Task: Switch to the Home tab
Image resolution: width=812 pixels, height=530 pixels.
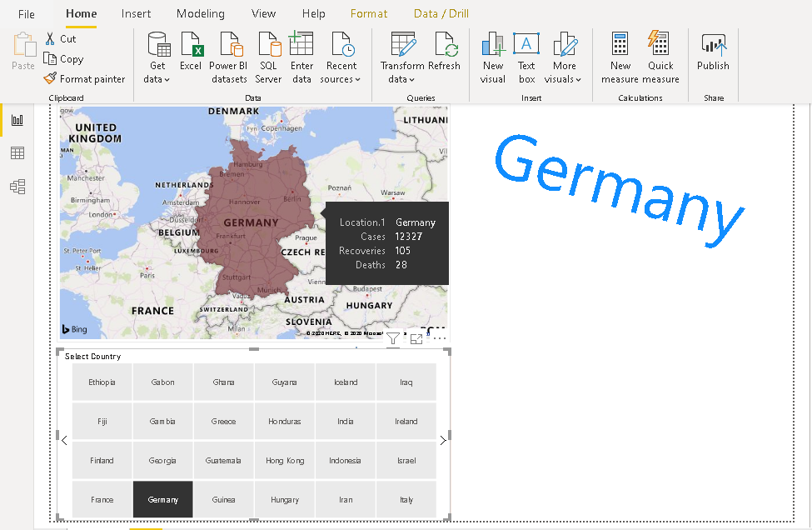Action: (x=82, y=14)
